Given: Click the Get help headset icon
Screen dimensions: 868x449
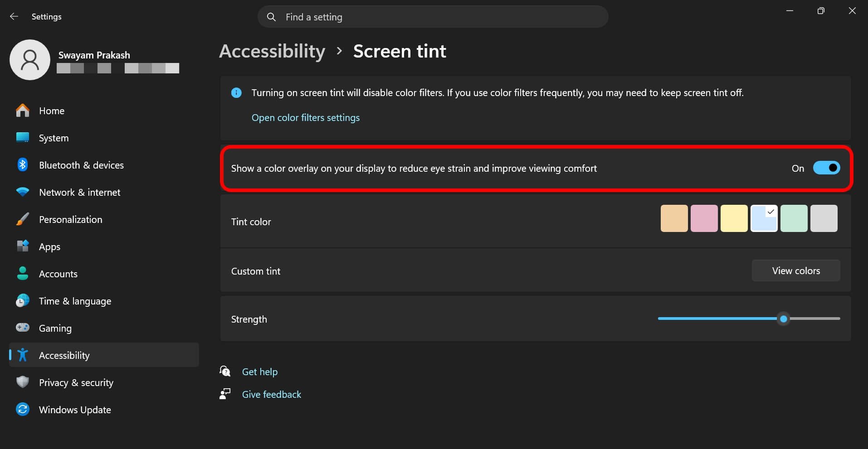Looking at the screenshot, I should point(225,372).
